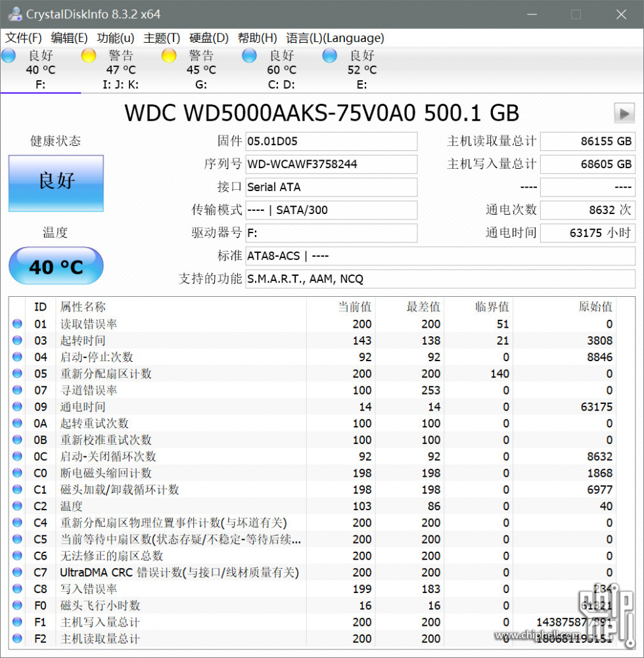Viewport: 644px width, 658px height.
Task: Open the 文件(F) menu
Action: [24, 38]
